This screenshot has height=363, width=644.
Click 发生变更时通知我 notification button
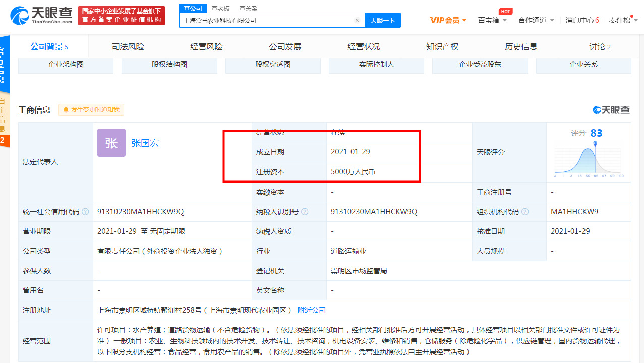coord(91,110)
